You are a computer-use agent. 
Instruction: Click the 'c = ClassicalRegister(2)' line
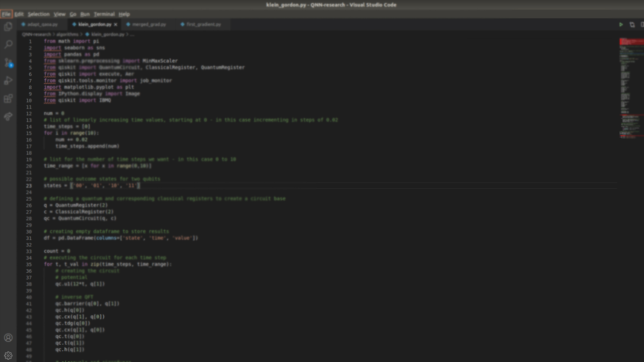point(78,212)
